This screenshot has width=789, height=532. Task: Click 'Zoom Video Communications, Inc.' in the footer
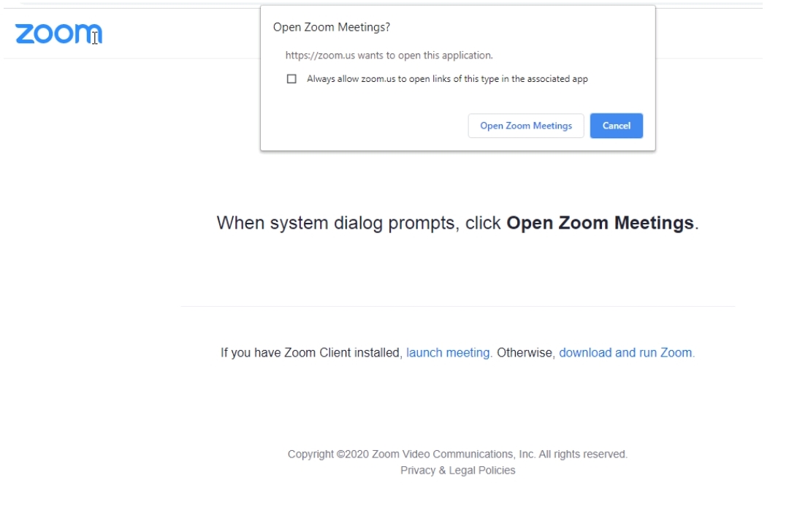pos(453,455)
